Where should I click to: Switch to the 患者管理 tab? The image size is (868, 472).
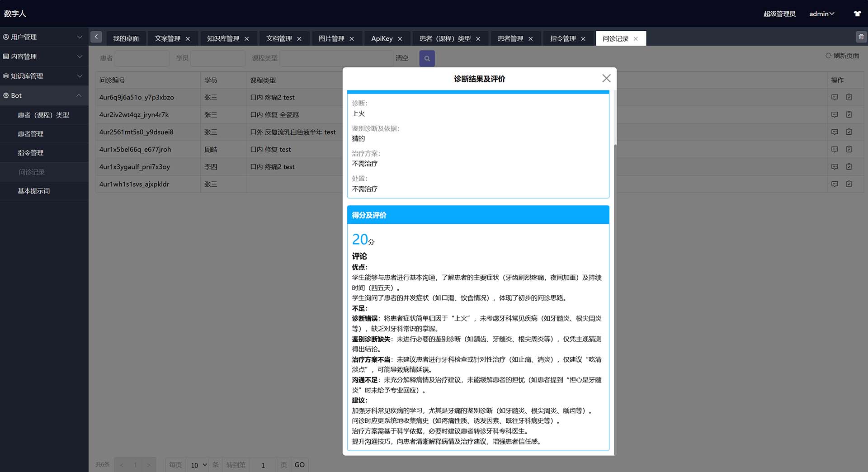(510, 39)
